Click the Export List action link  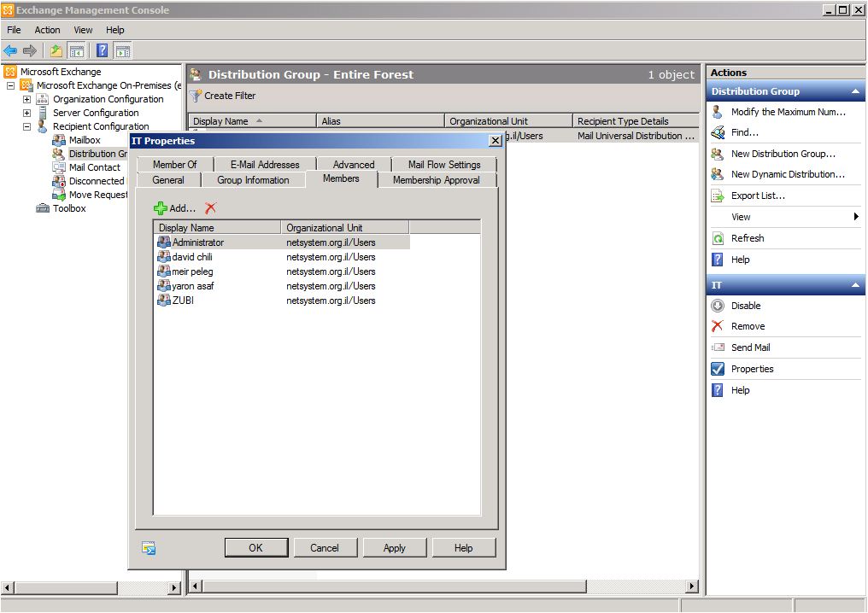point(758,196)
